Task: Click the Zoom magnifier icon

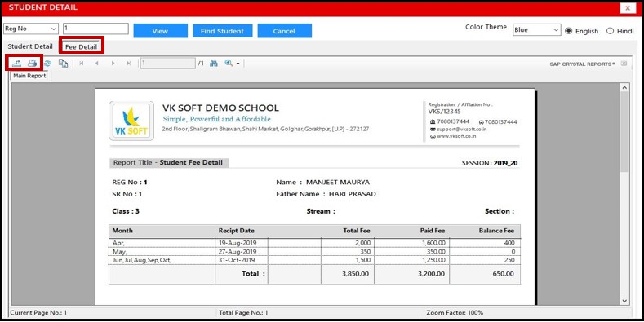Action: [x=229, y=63]
